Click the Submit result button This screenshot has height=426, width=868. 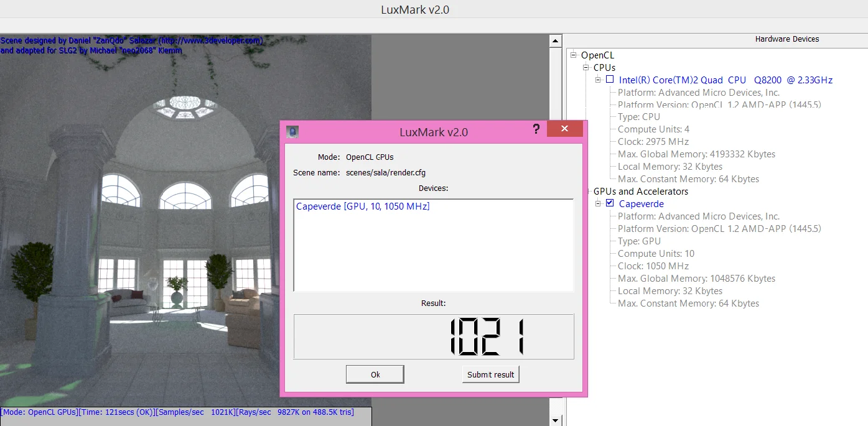point(491,374)
